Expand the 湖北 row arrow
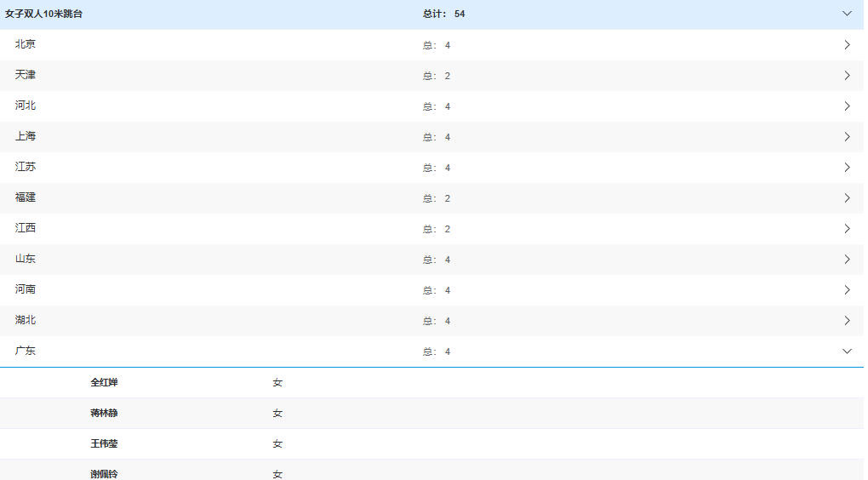868x480 pixels. (x=847, y=321)
